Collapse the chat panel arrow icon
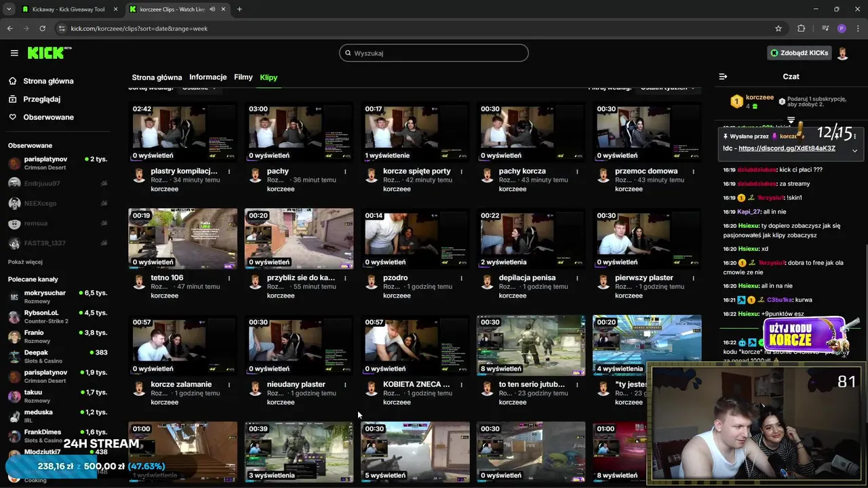Screen dimensions: 868x488 tap(723, 77)
